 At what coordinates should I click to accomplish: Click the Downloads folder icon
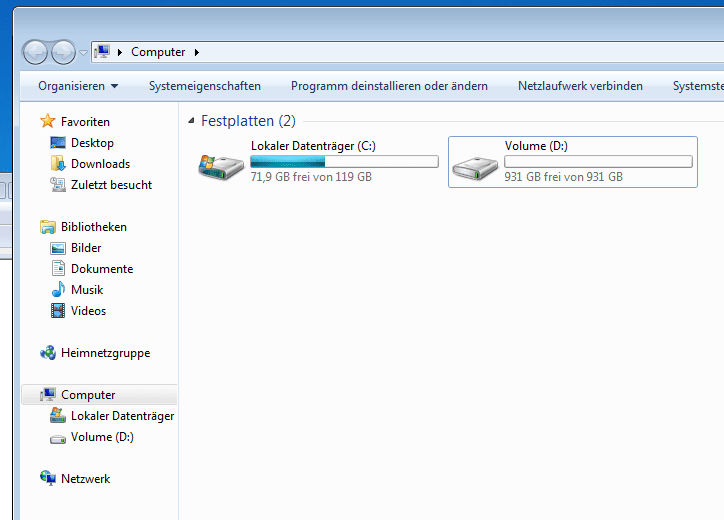pyautogui.click(x=58, y=163)
